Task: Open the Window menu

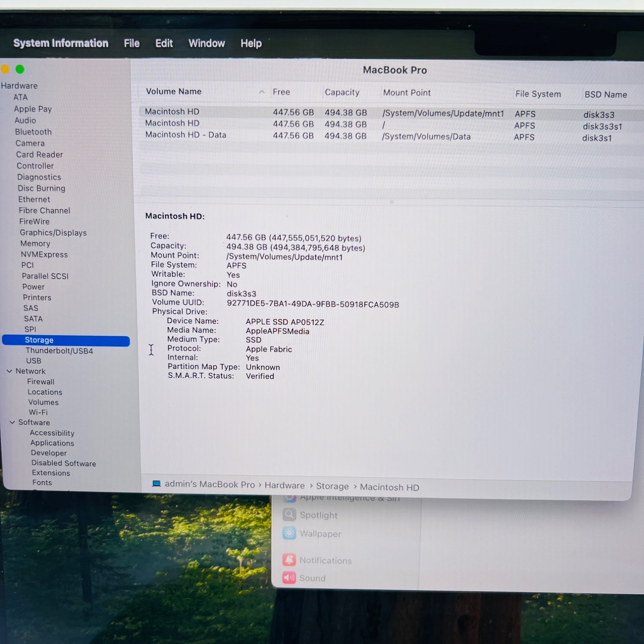Action: coord(207,43)
